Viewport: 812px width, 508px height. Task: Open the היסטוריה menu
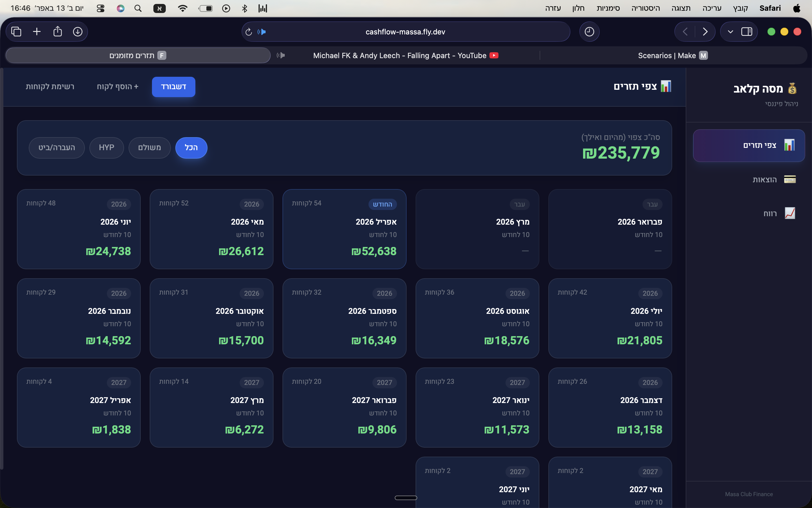coord(646,8)
